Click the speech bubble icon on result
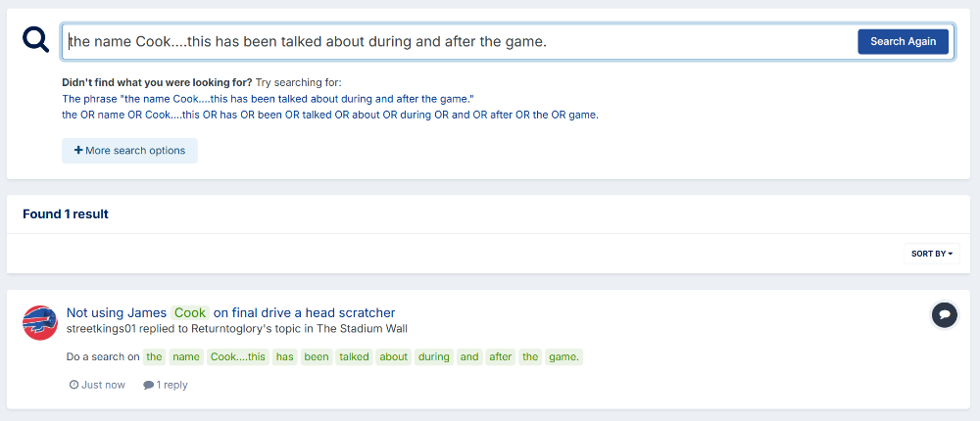980x421 pixels. pos(945,314)
